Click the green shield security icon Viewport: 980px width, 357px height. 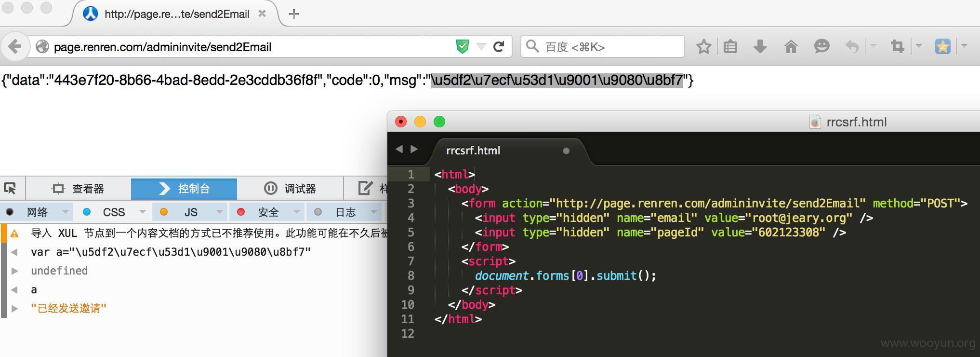(462, 47)
